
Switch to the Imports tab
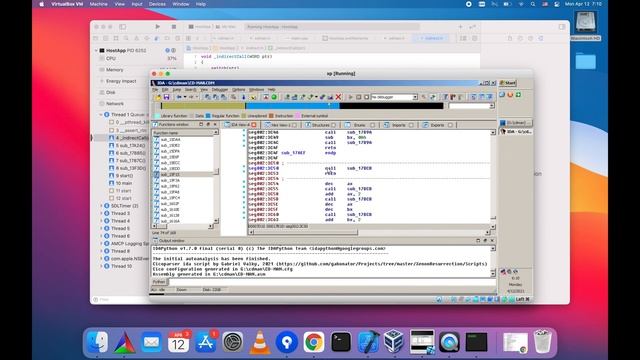coord(398,125)
